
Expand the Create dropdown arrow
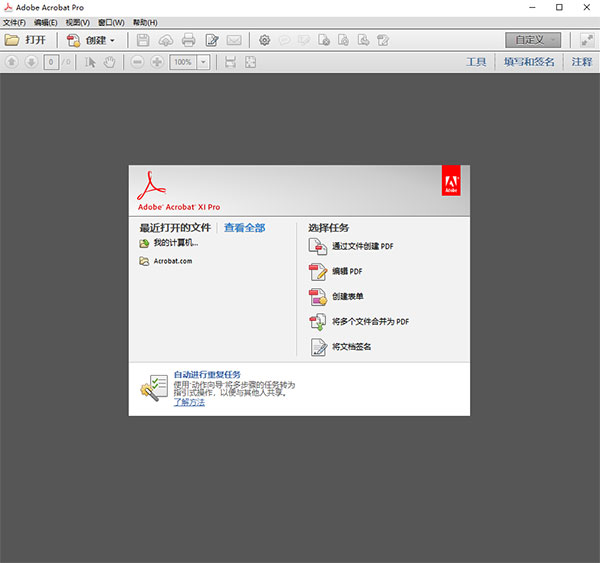point(112,41)
